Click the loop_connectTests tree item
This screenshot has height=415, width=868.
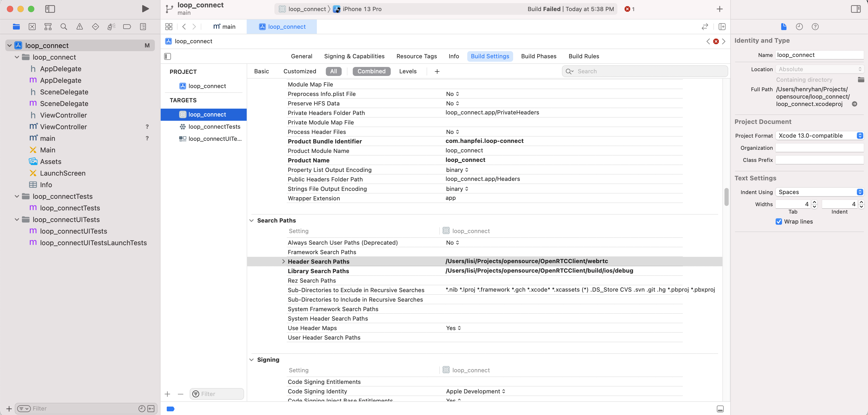[x=63, y=196]
